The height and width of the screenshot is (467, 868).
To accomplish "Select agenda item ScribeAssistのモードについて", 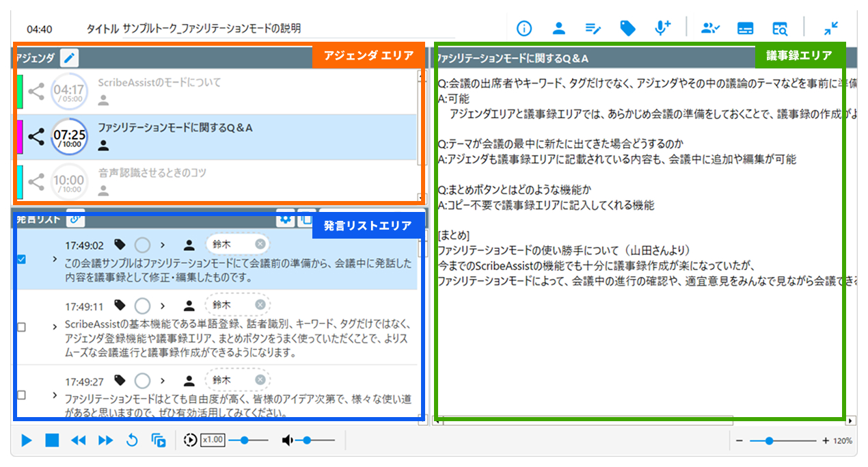I will 215,91.
